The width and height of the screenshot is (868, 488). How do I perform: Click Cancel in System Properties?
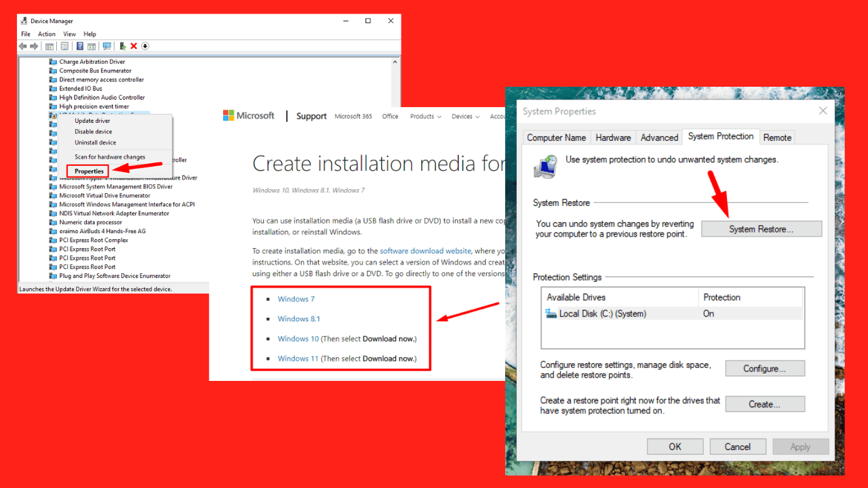click(737, 447)
